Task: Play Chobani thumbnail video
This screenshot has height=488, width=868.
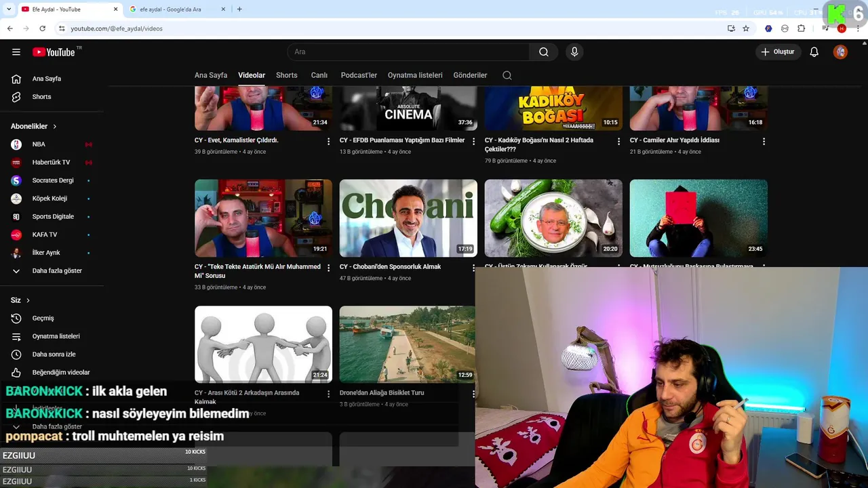Action: tap(408, 218)
